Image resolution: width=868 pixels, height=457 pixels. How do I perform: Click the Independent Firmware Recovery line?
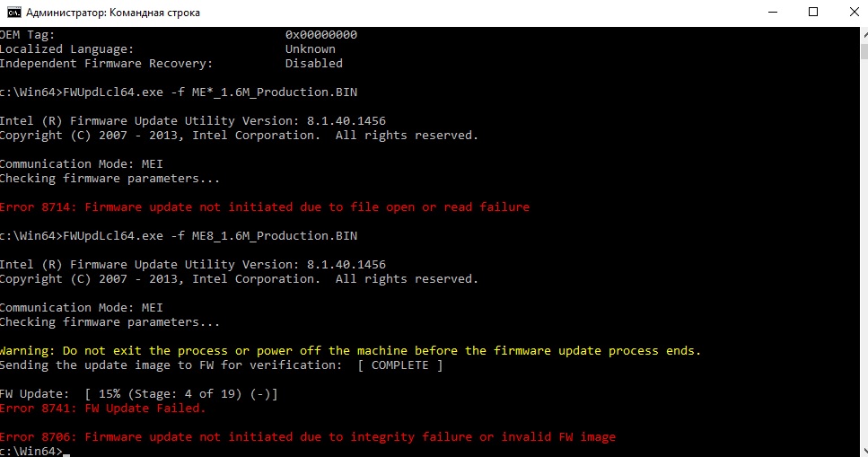click(171, 64)
